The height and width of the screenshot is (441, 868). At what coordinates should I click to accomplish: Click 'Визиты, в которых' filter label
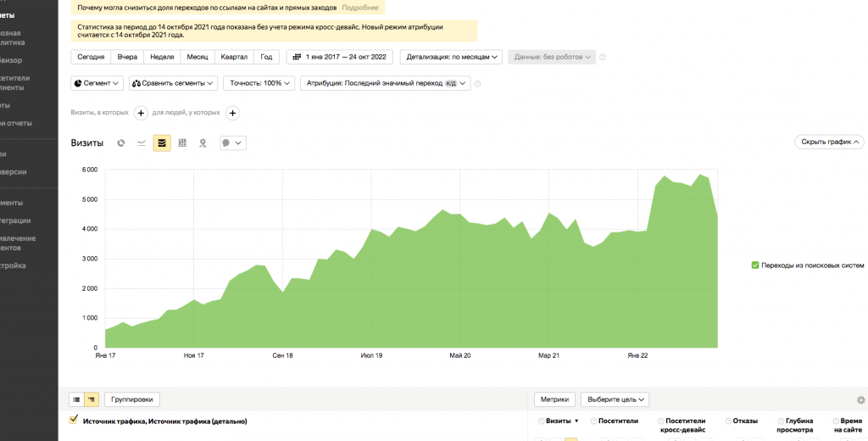point(100,113)
